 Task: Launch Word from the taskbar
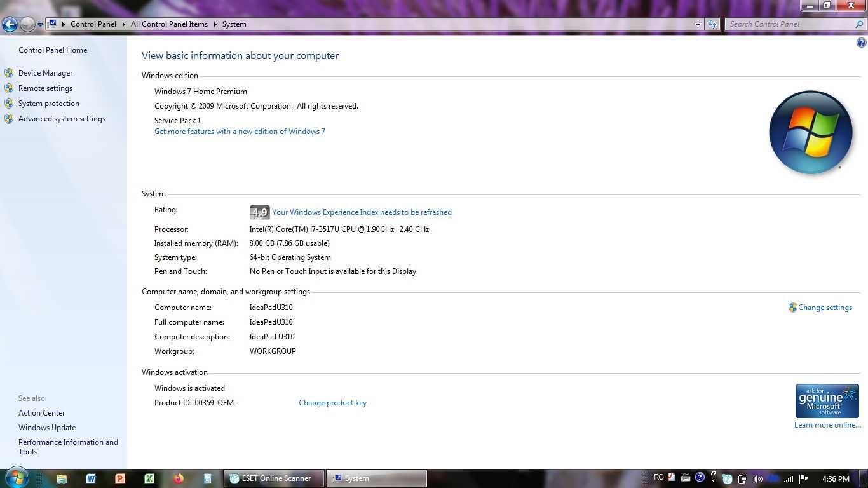(x=90, y=478)
